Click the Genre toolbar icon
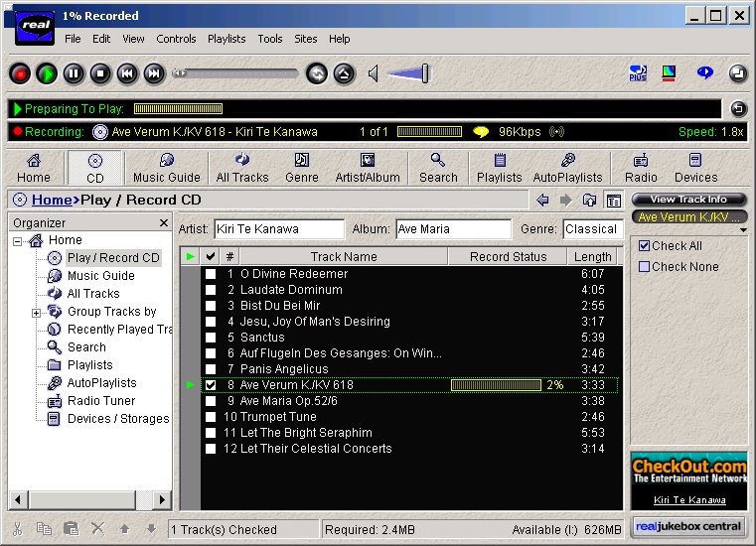The height and width of the screenshot is (546, 756). click(301, 167)
